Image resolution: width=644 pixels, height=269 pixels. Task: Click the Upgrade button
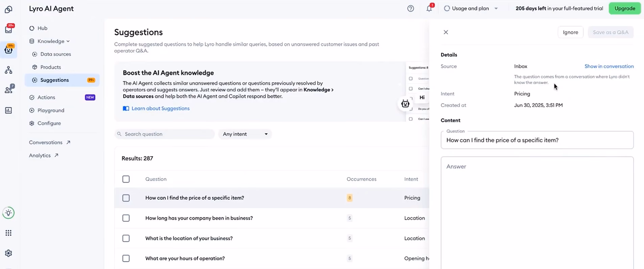[x=625, y=8]
